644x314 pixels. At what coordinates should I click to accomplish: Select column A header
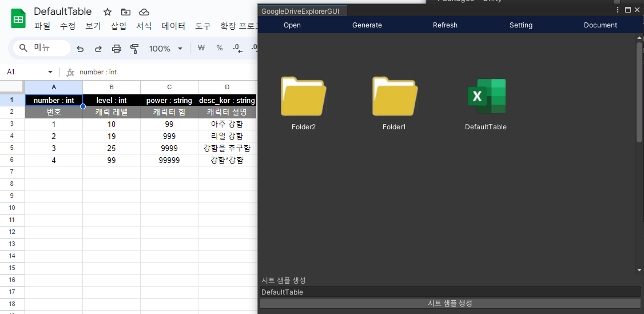(x=54, y=87)
